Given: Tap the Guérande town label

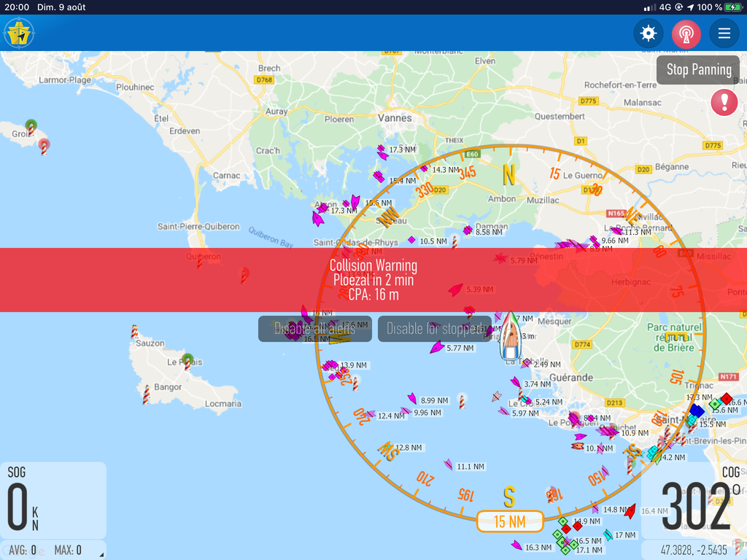Looking at the screenshot, I should point(571,378).
